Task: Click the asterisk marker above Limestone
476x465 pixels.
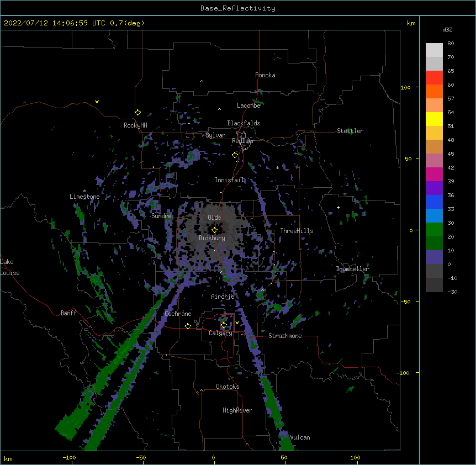Action: coord(84,191)
